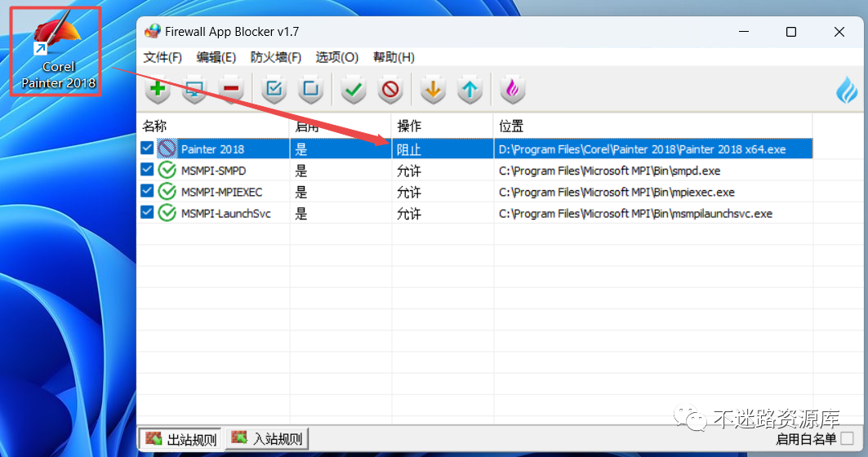Switch to the 入站规则 inbound rules tab

click(x=267, y=439)
